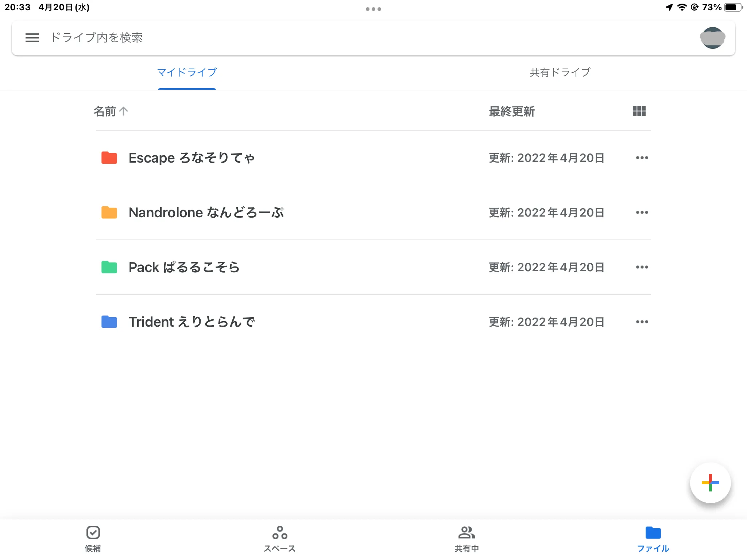Open the スペース bottom tab

tap(280, 538)
